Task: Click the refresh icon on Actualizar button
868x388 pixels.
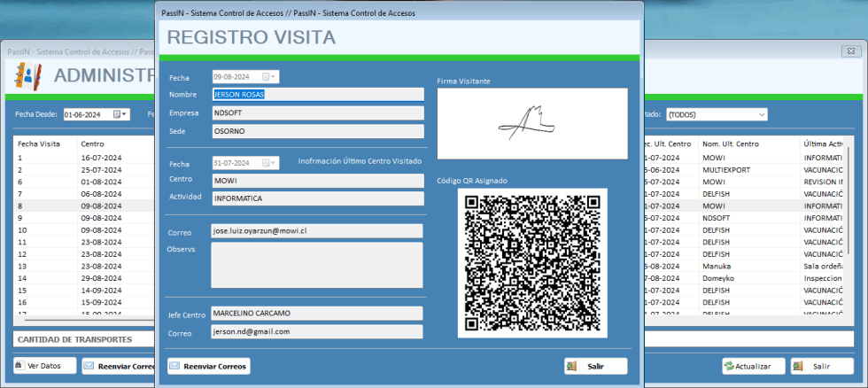Action: (730, 367)
